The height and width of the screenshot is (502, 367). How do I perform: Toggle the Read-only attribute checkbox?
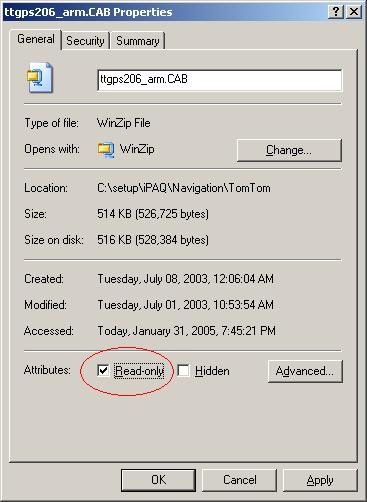103,370
